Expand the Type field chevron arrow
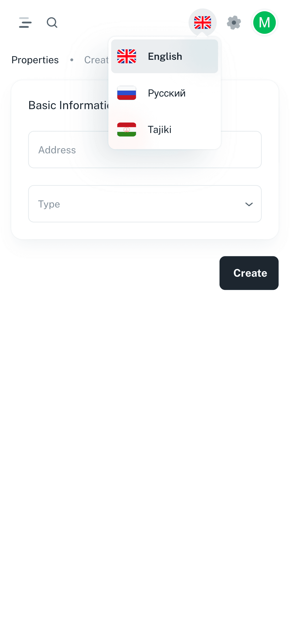Screen dimensions: 290x644 tap(249, 204)
